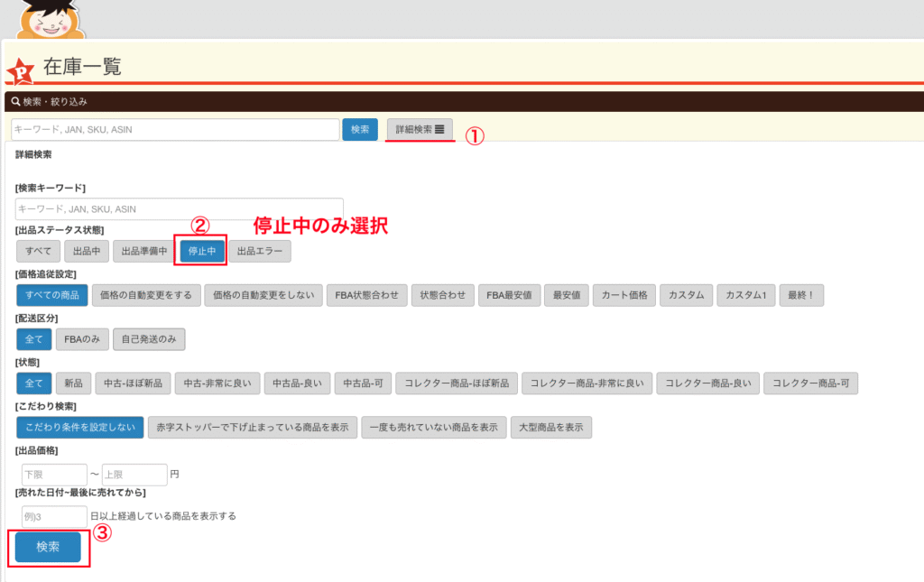Select the 出品中 status filter
The height and width of the screenshot is (582, 924).
(x=88, y=251)
